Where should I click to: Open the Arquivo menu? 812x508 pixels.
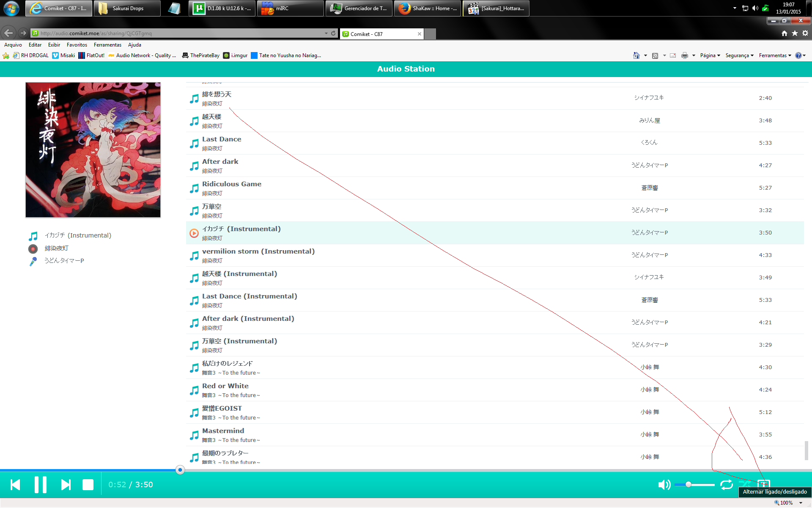[13, 45]
